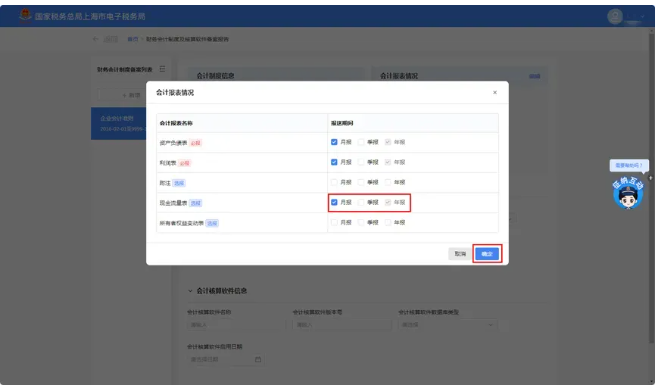Click the 国家税务总局上海市电子税务局 title
Screen dimensions: 659x388
90,16
